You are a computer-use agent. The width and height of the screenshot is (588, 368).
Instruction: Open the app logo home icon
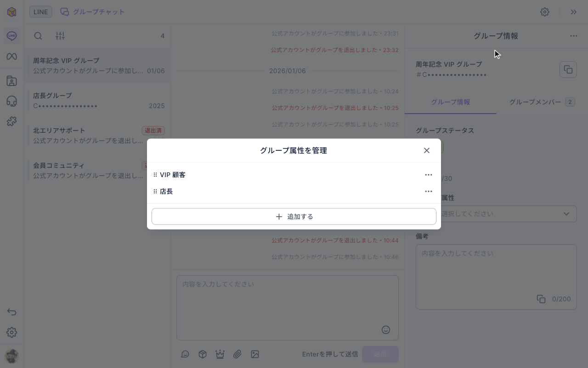click(12, 12)
